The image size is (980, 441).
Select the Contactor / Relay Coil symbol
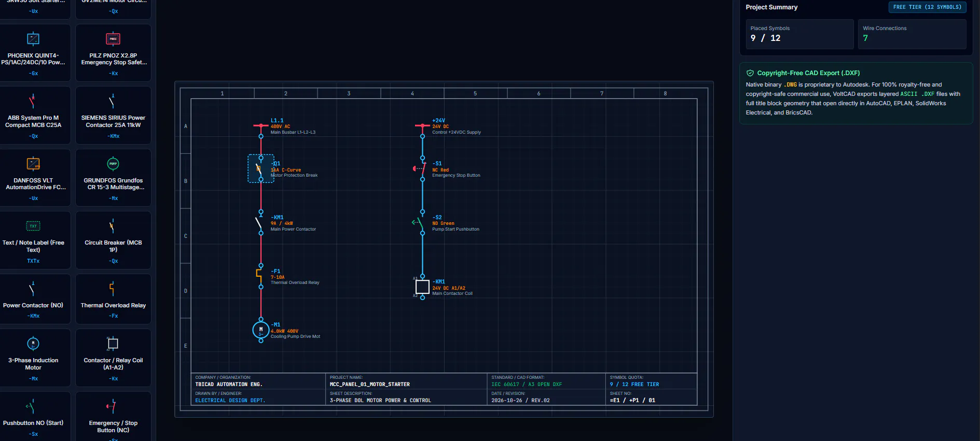point(113,358)
